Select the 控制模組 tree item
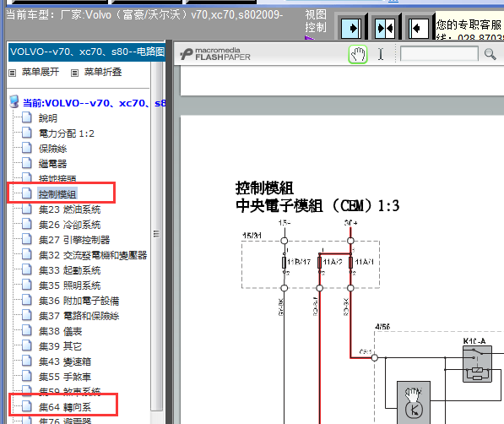The image size is (504, 424). [x=57, y=194]
